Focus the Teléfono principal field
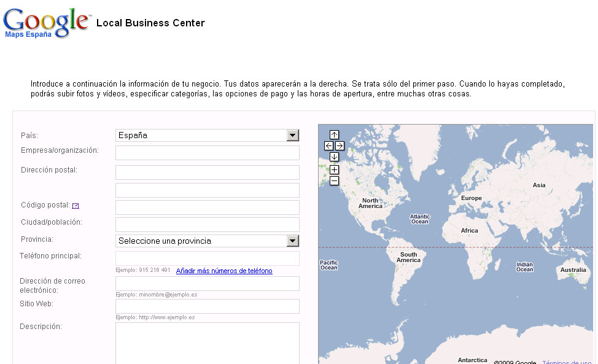 207,258
